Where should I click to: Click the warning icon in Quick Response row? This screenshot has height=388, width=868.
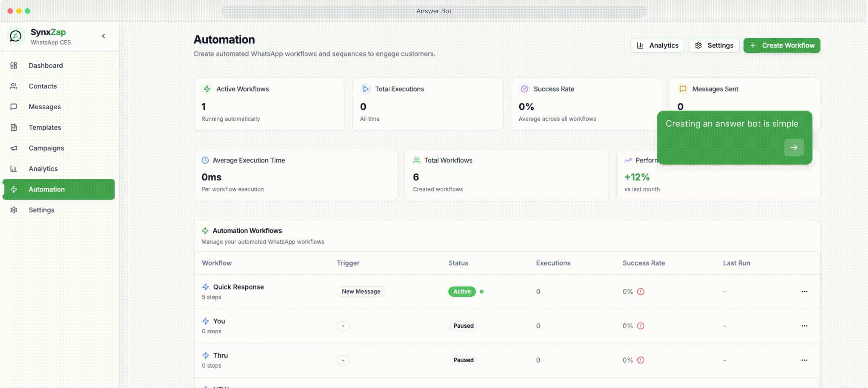[x=641, y=292]
